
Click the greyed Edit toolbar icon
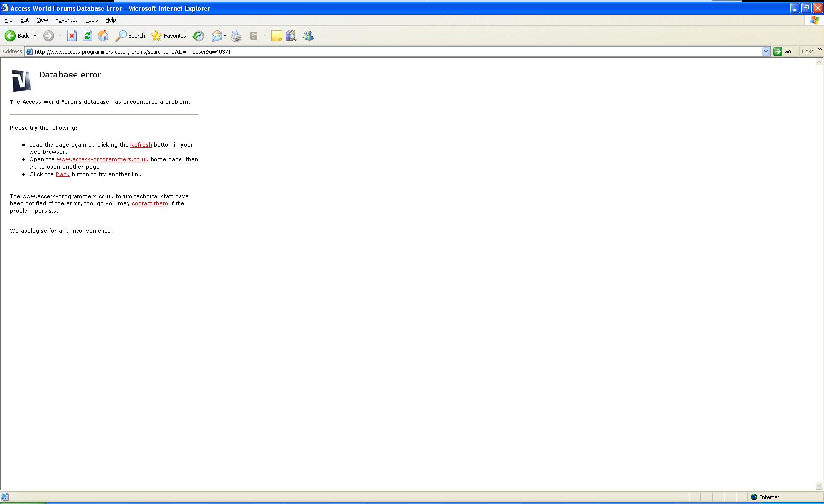(x=254, y=36)
